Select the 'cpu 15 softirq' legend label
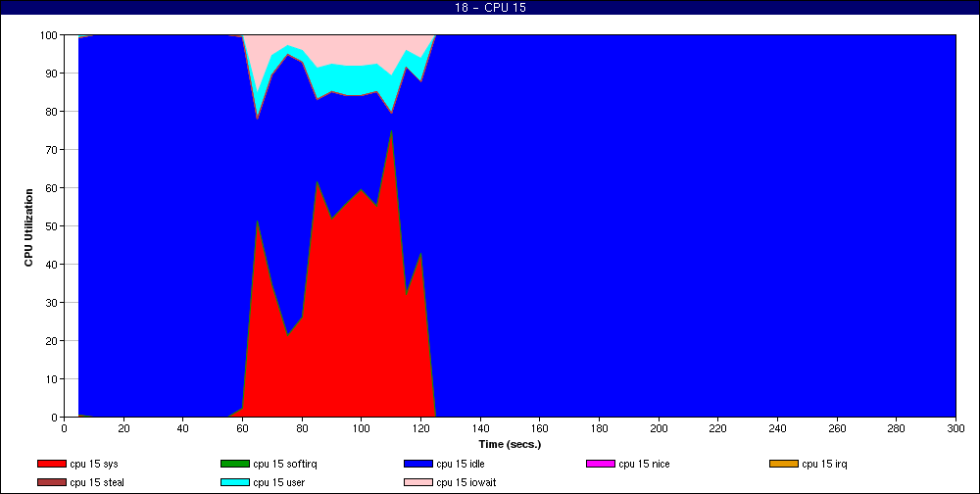Screen dimensions: 980x494 pos(285,464)
